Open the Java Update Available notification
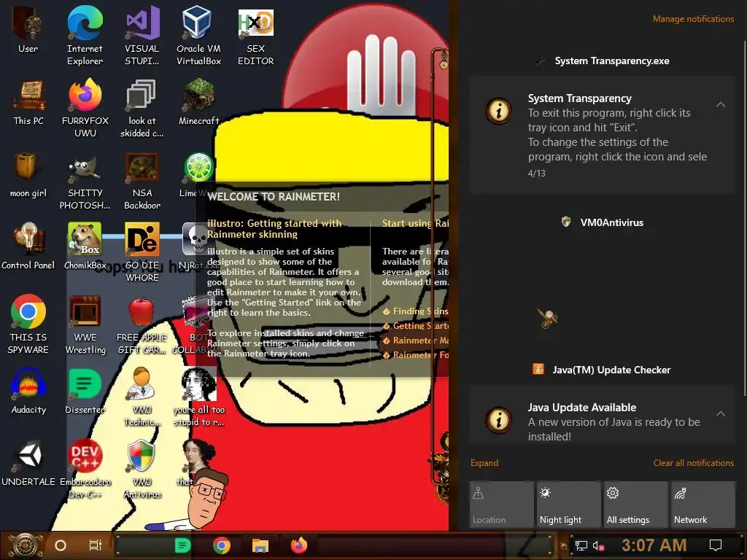 (603, 415)
